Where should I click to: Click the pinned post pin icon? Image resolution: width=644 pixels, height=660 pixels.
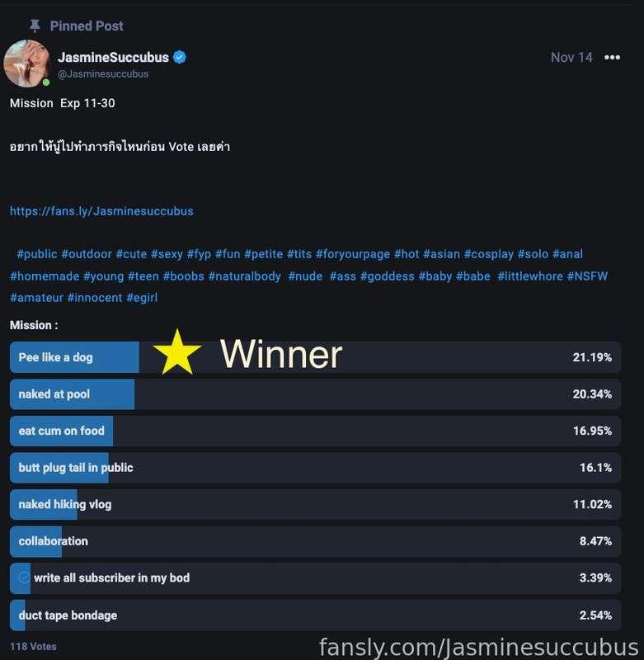(x=35, y=26)
